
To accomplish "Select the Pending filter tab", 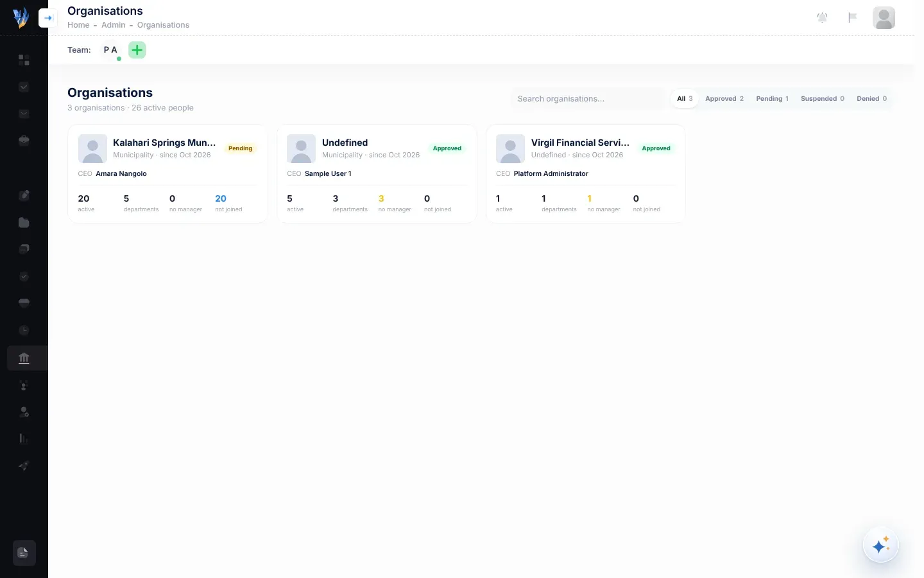I will point(772,99).
